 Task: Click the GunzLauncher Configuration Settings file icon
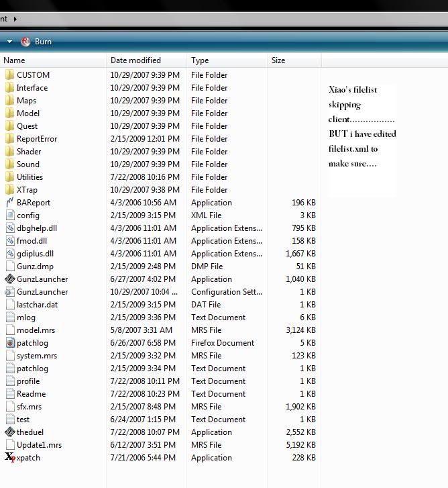[10, 292]
